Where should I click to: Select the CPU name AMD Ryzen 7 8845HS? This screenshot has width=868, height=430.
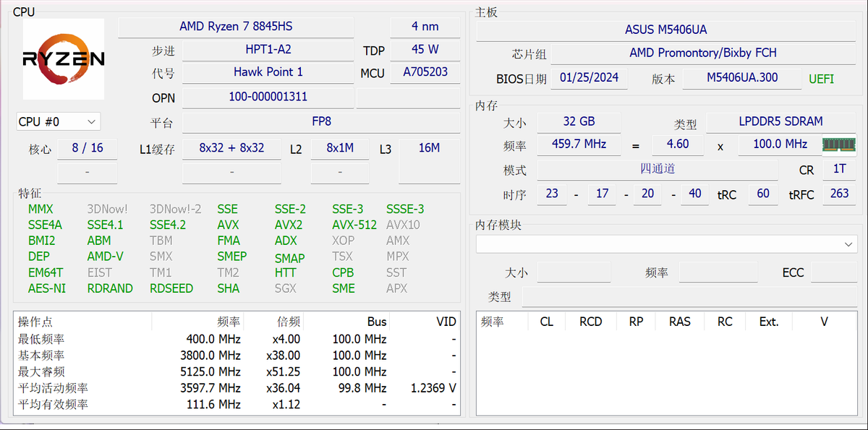click(x=236, y=27)
